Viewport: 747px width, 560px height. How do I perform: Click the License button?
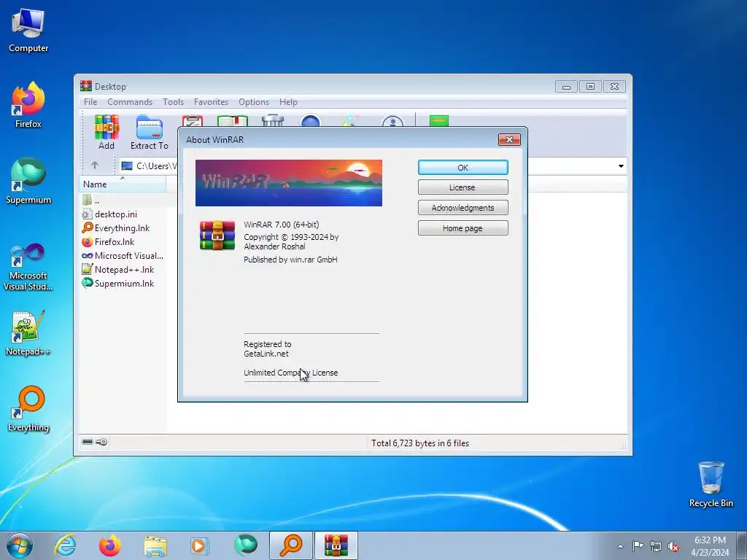(462, 187)
